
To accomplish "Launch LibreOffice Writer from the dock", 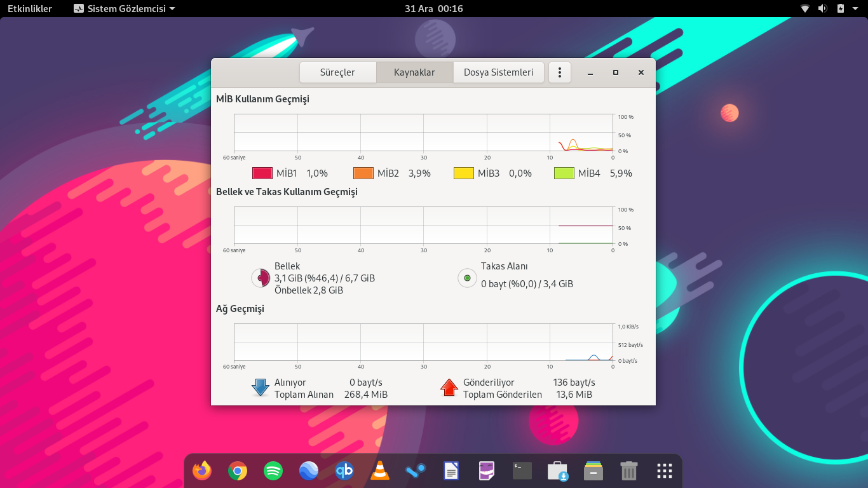I will (451, 471).
